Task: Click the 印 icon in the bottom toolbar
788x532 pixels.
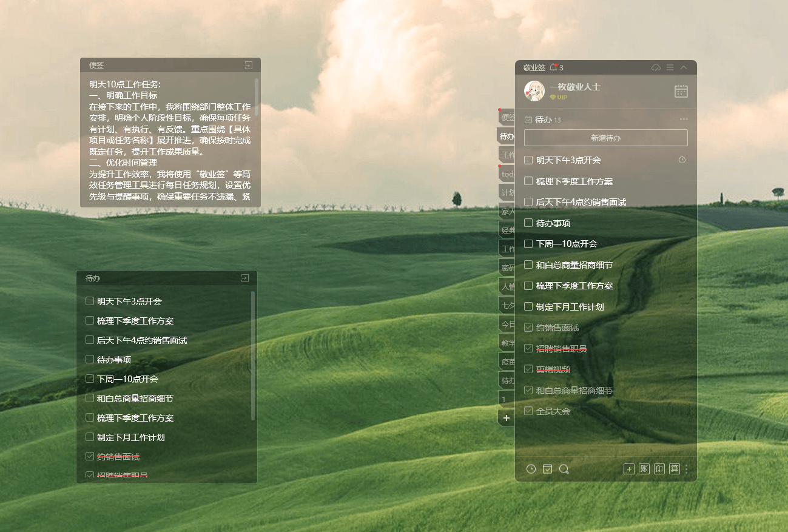Action: point(659,469)
